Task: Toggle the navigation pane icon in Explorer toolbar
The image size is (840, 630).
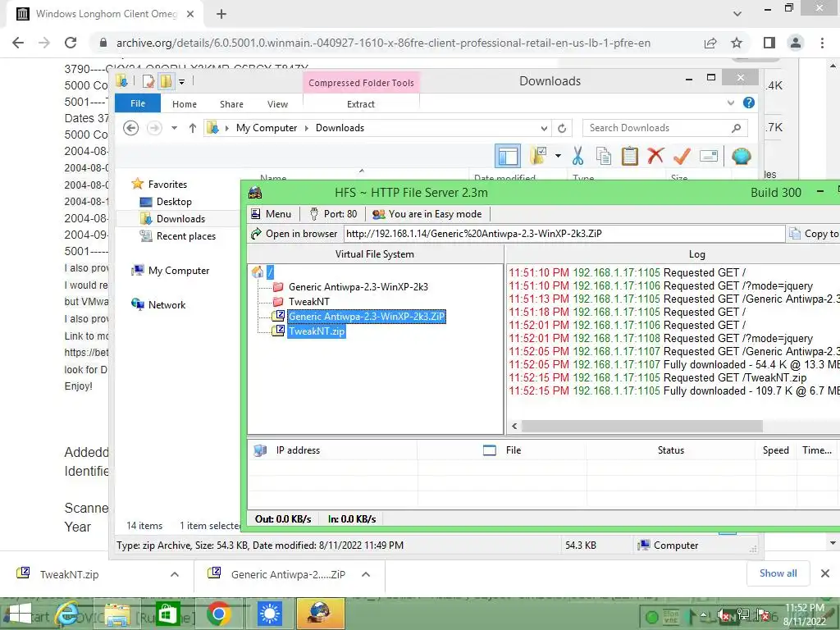Action: pos(507,156)
